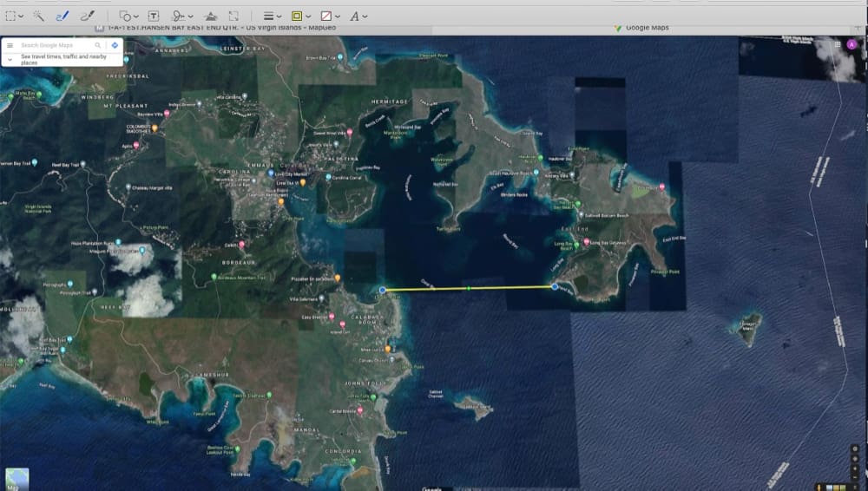Open the Adjust Size tool
The width and height of the screenshot is (868, 491).
click(233, 16)
